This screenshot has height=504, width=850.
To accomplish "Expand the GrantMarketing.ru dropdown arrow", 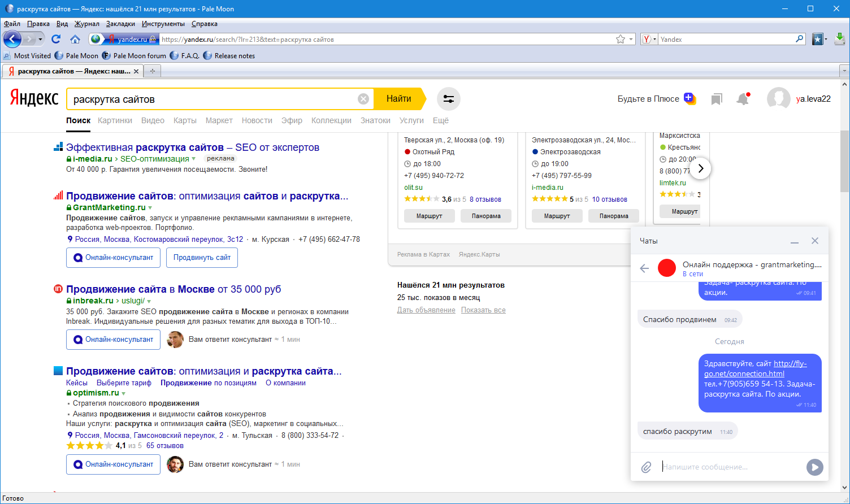I will [x=150, y=208].
